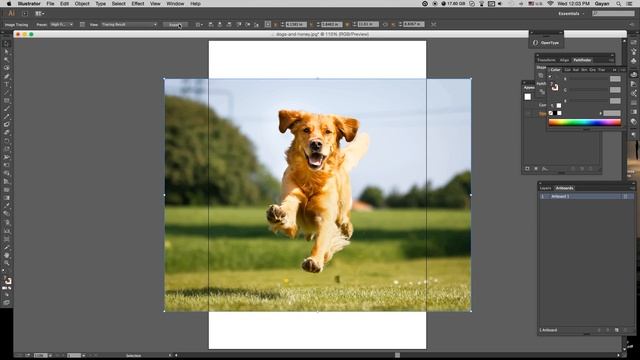Select the Pen tool
The width and height of the screenshot is (640, 360).
point(7,76)
